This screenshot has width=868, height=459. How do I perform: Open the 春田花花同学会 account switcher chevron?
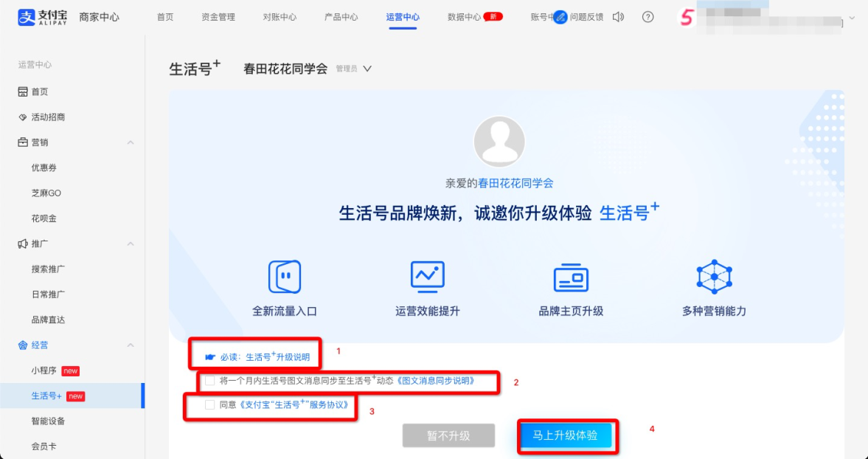click(367, 69)
